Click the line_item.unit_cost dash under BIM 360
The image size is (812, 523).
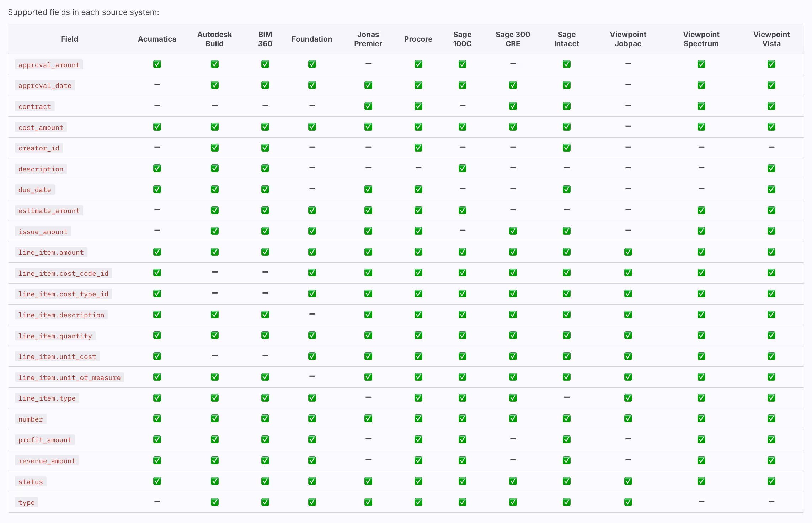click(x=265, y=355)
